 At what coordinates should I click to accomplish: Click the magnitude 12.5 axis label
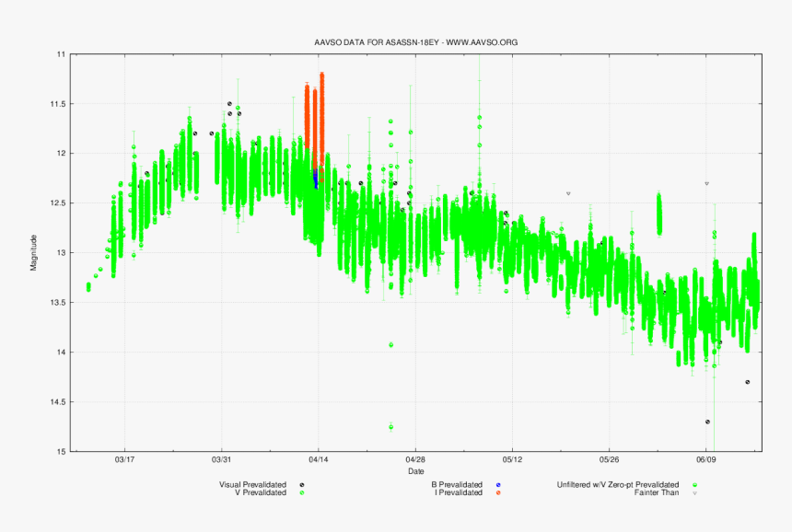click(58, 202)
